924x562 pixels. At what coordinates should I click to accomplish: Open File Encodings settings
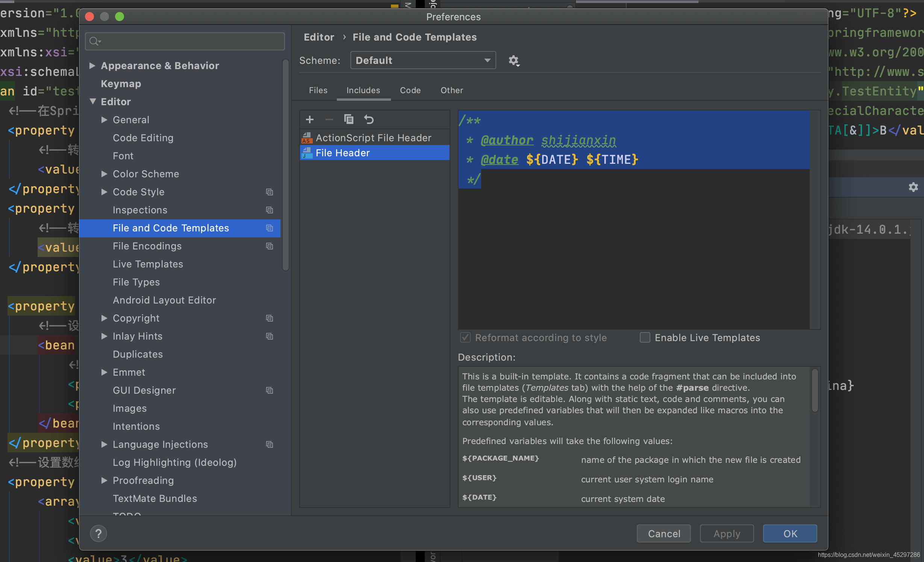click(147, 246)
